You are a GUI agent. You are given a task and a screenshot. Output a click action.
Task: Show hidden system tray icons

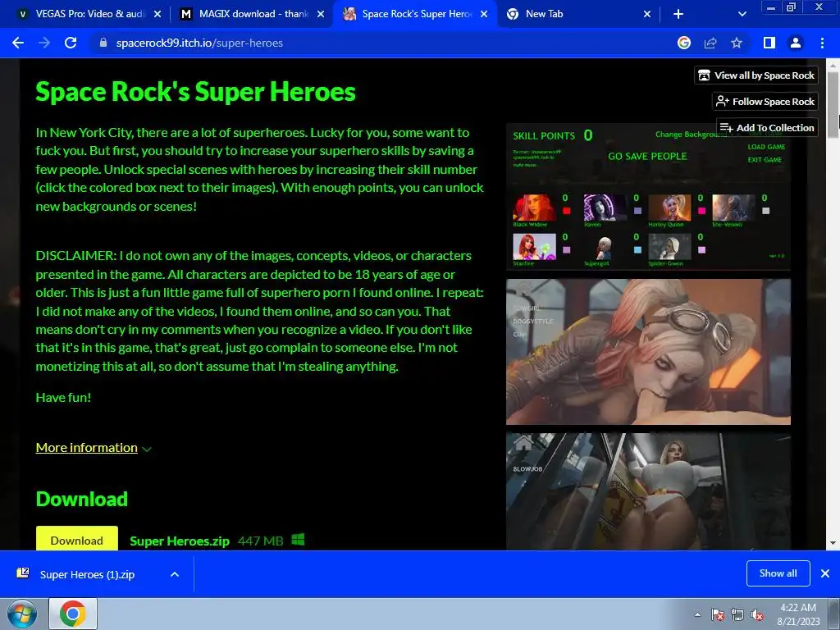pyautogui.click(x=697, y=614)
